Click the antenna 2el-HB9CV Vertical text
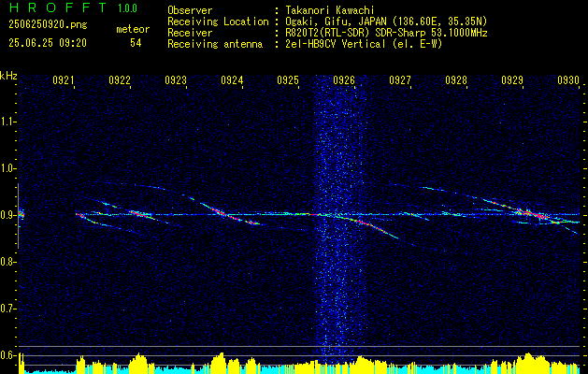This screenshot has height=374, width=588. (364, 44)
